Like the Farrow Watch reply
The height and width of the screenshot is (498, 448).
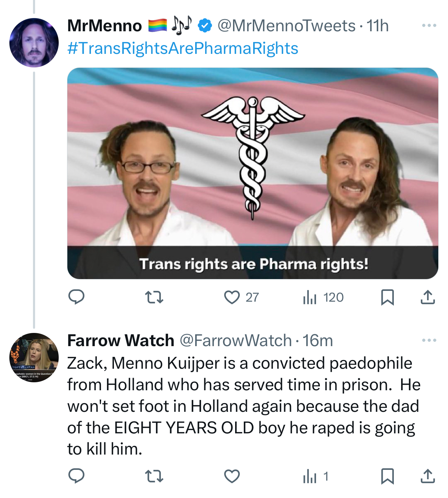coord(232,476)
